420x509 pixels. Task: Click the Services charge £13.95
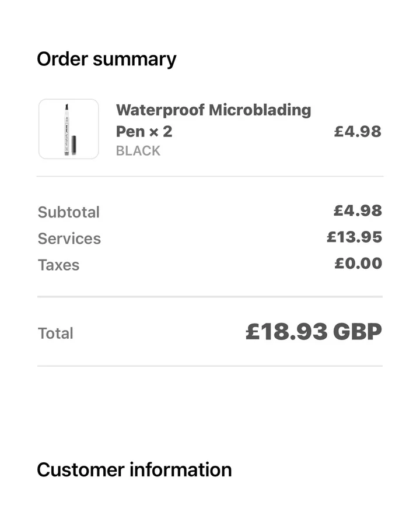pos(354,237)
